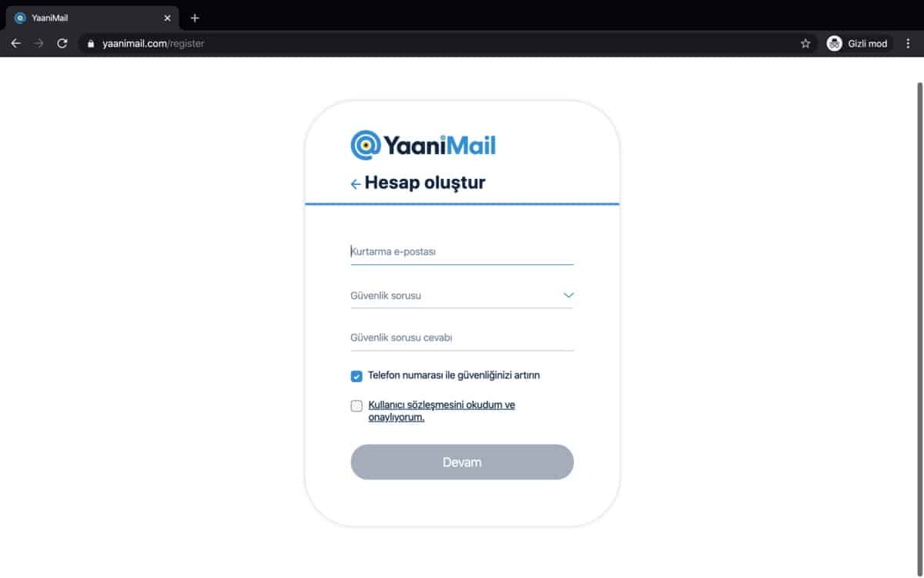The height and width of the screenshot is (578, 924).
Task: Reload the page with the refresh icon
Action: 62,43
